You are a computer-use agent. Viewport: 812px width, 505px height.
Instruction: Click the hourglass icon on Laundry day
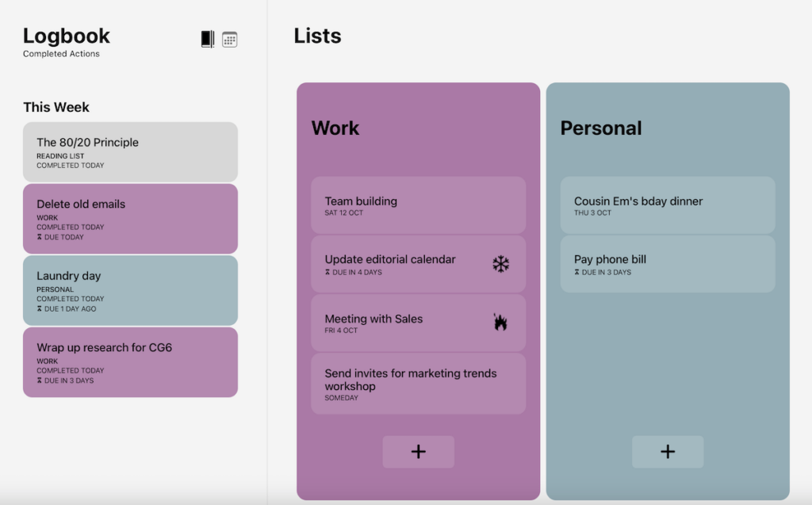click(38, 308)
